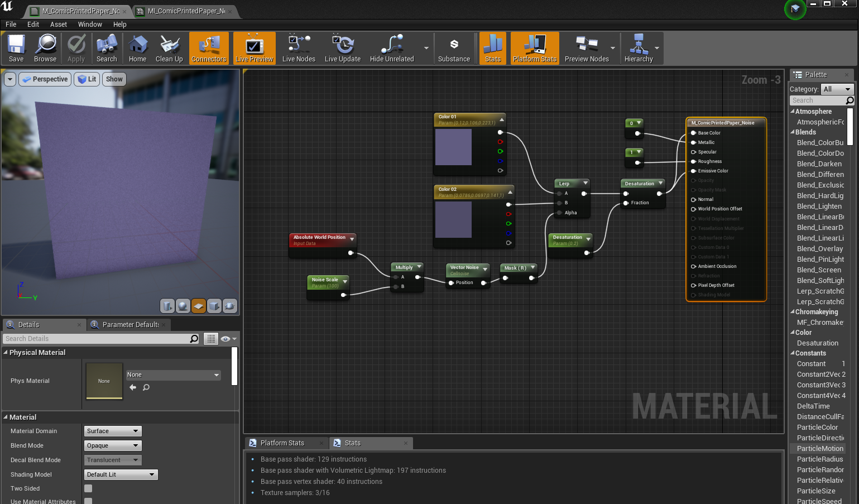Switch to the MI_ComicPrintedPaper instance tab

[186, 11]
